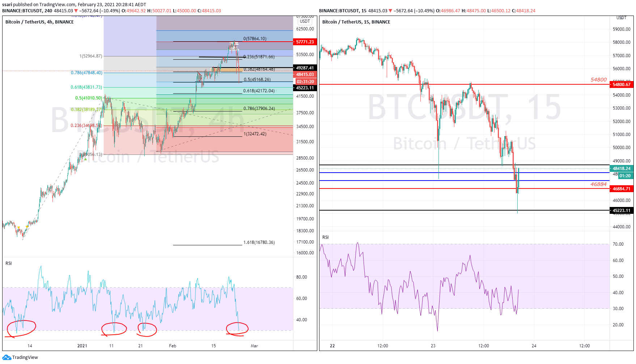Viewport: 636px width, 364px height.
Task: Select the 1.618(16780.36) extension label
Action: [x=259, y=242]
